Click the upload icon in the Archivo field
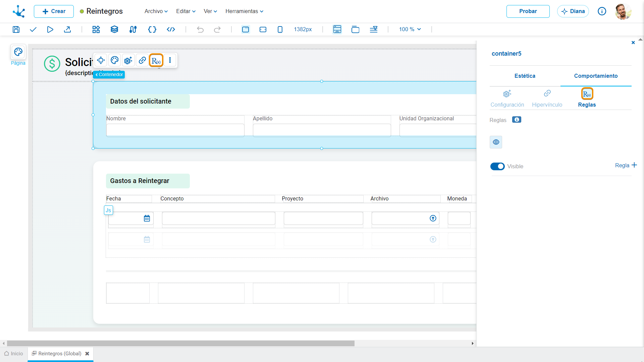The width and height of the screenshot is (644, 362). pyautogui.click(x=433, y=219)
